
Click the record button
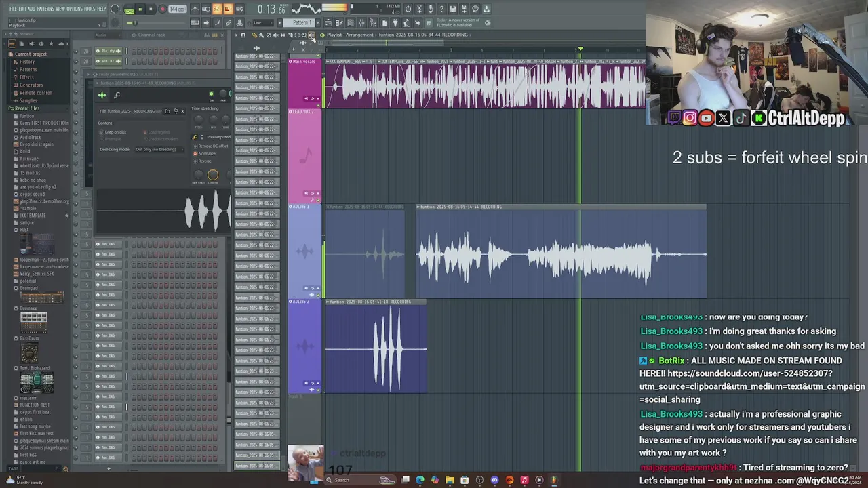point(162,9)
